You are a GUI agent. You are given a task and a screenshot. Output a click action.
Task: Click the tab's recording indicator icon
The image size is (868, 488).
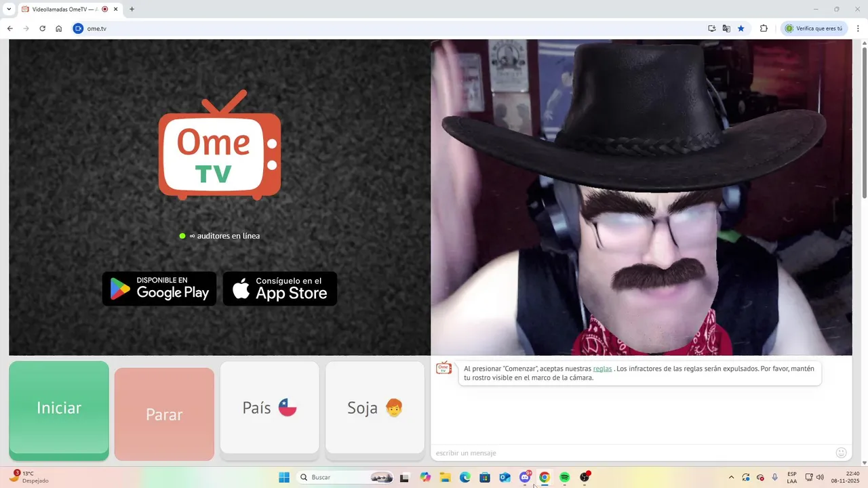(105, 9)
